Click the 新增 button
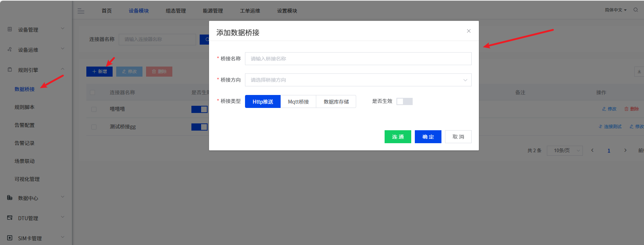The width and height of the screenshot is (644, 245). 99,72
